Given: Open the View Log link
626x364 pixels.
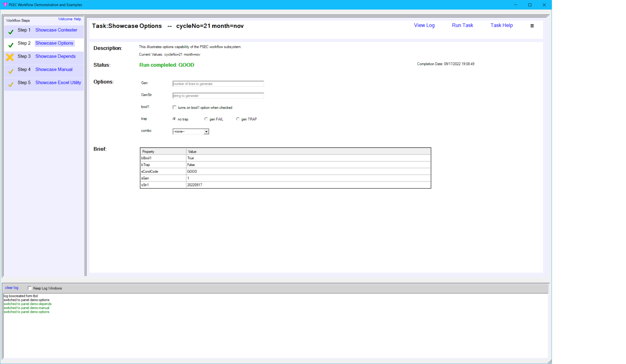Looking at the screenshot, I should click(424, 25).
